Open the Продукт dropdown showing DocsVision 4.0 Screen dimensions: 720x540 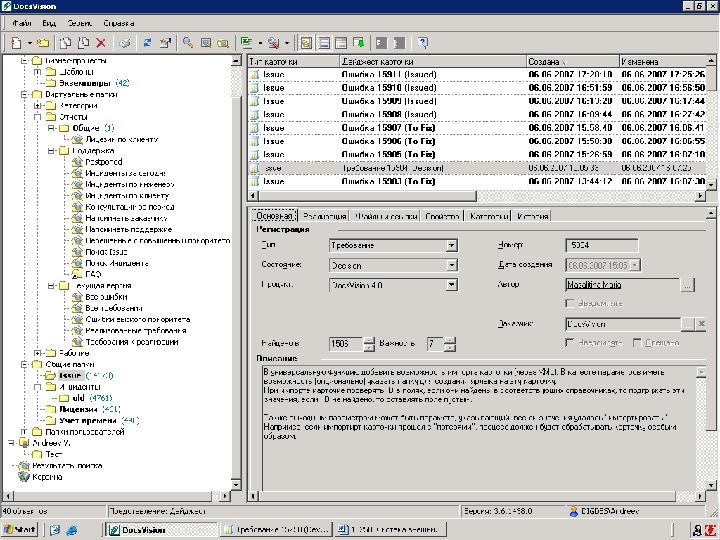coord(452,285)
